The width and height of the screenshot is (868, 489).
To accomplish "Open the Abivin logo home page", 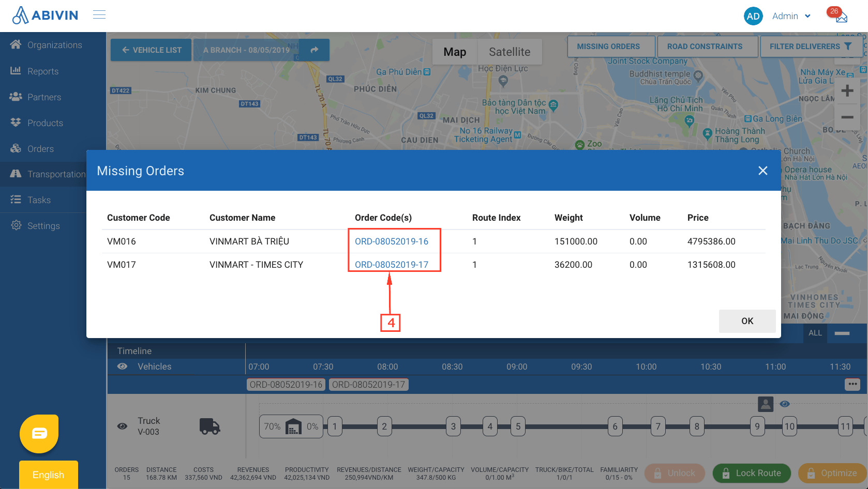I will coord(45,15).
